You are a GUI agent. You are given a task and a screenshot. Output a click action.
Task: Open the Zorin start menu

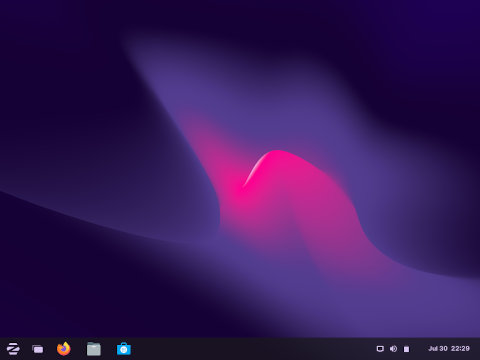(x=13, y=349)
